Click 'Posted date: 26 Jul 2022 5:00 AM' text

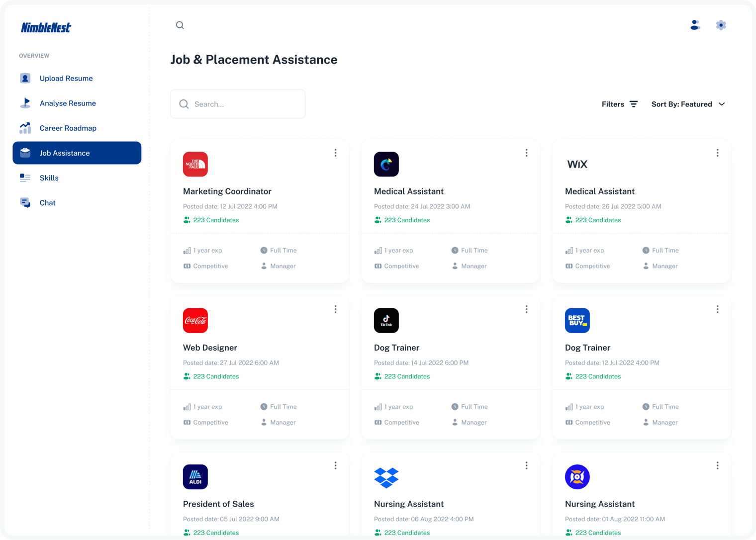pyautogui.click(x=613, y=206)
